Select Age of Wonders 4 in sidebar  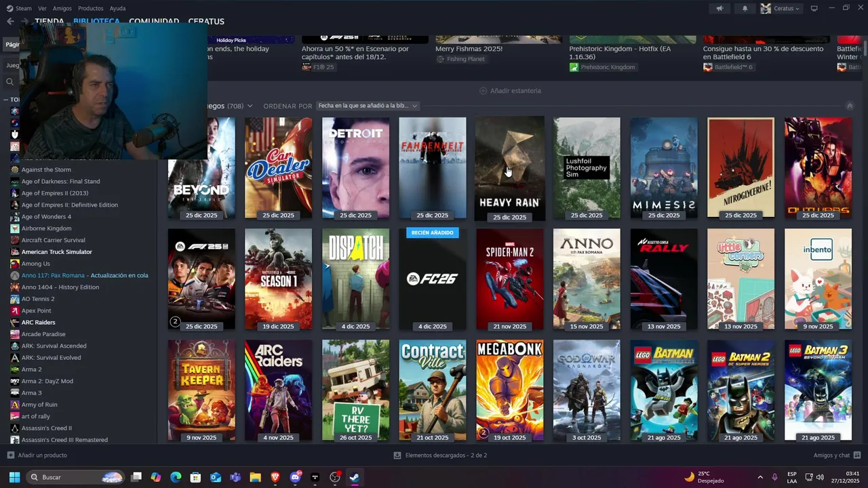[x=46, y=216]
